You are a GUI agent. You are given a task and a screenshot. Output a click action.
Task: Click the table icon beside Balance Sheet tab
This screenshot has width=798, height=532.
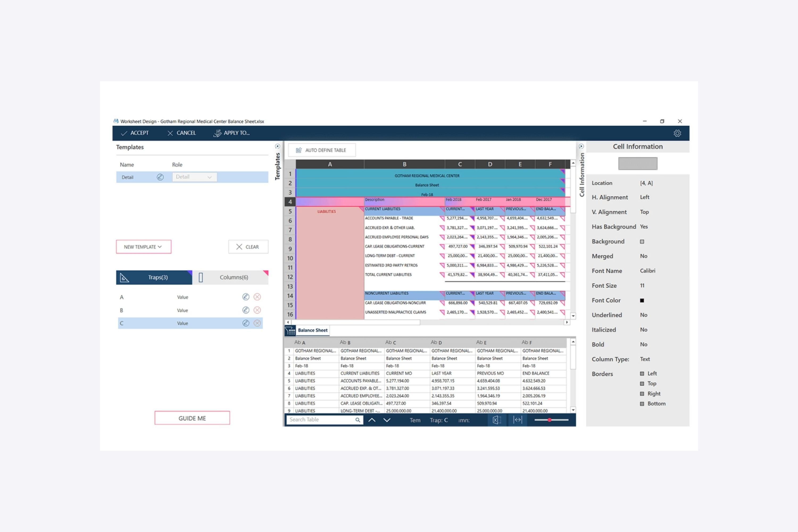tap(290, 330)
